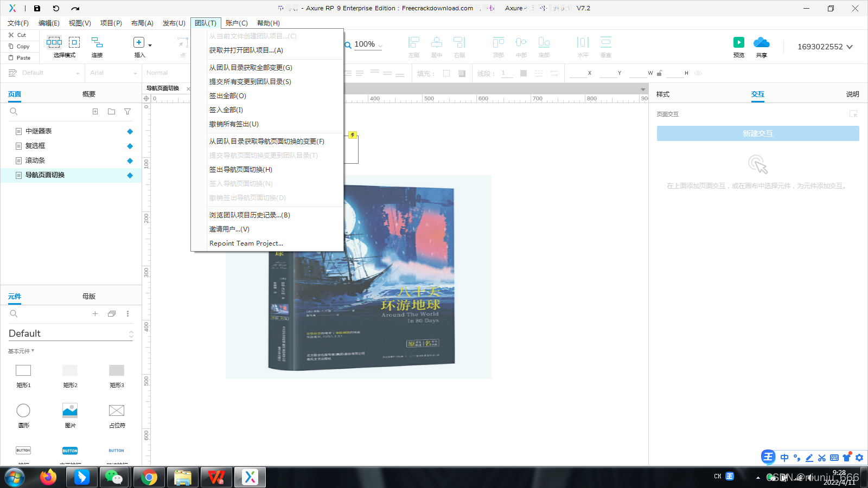868x488 pixels.
Task: Click the add folder icon in pages panel
Action: pyautogui.click(x=111, y=111)
